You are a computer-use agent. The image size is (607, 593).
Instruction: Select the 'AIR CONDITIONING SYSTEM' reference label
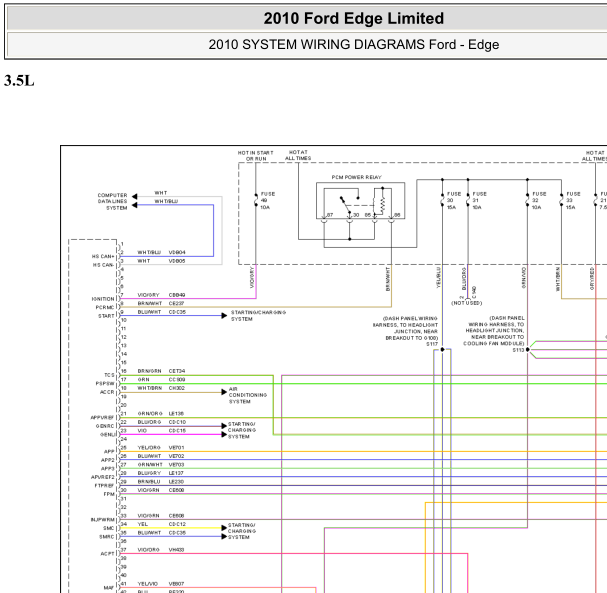point(248,395)
